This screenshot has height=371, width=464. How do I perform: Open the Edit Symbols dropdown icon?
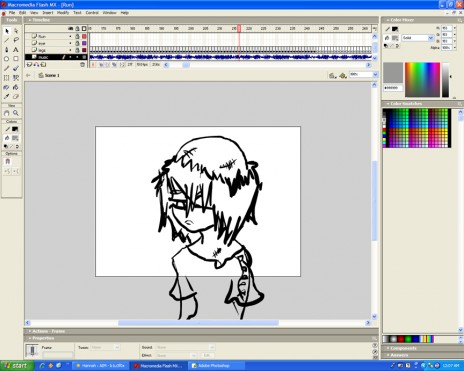343,76
